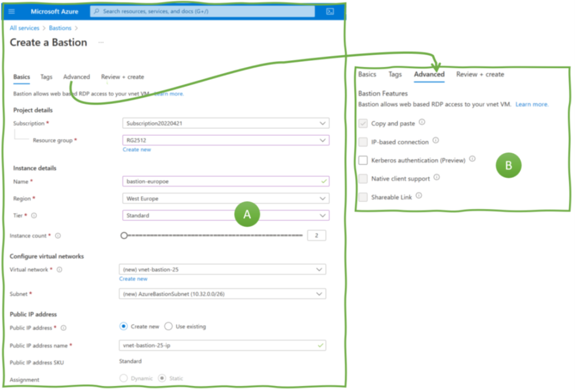Screen dimensions: 575x392
Task: Show the IP-based connection info icon
Action: point(436,140)
